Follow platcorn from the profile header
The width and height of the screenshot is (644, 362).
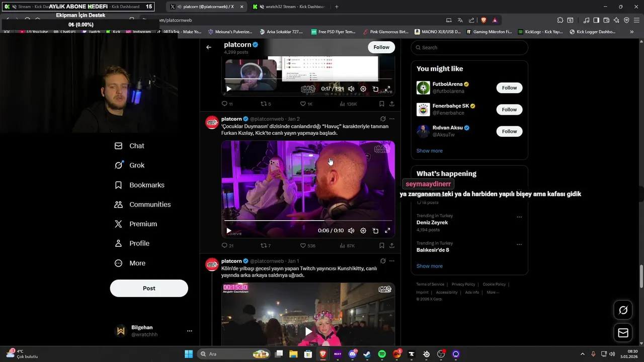[381, 47]
